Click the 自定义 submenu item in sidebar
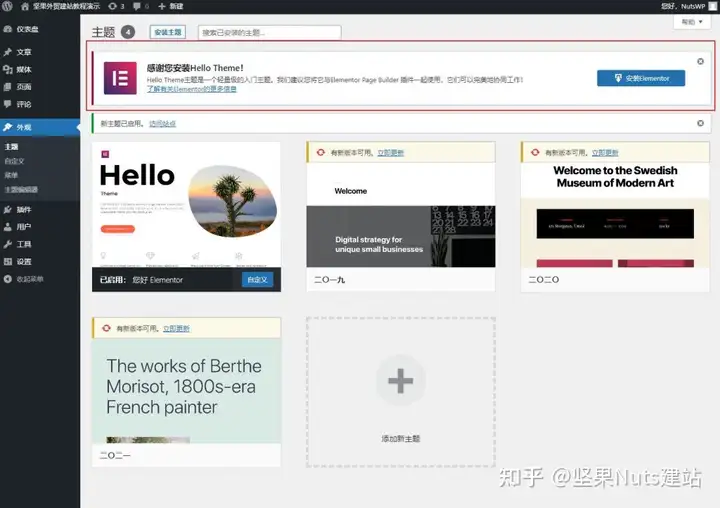 point(14,161)
